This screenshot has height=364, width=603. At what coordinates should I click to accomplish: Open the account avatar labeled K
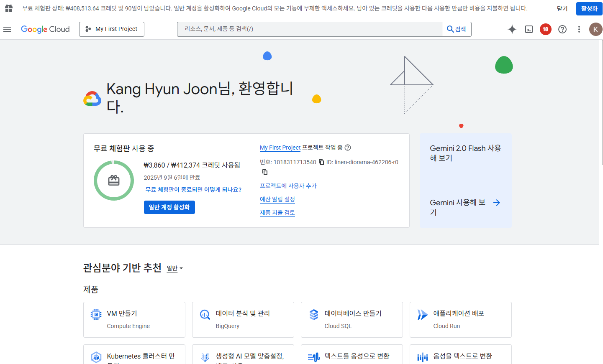pos(596,29)
